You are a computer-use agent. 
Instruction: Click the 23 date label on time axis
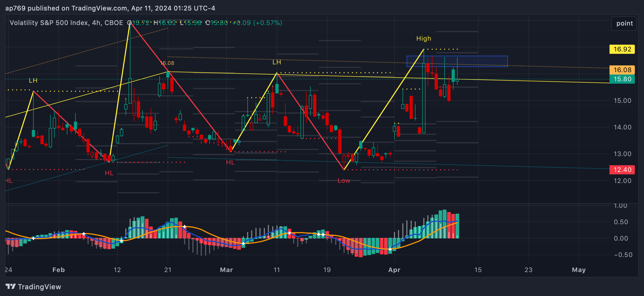point(528,270)
